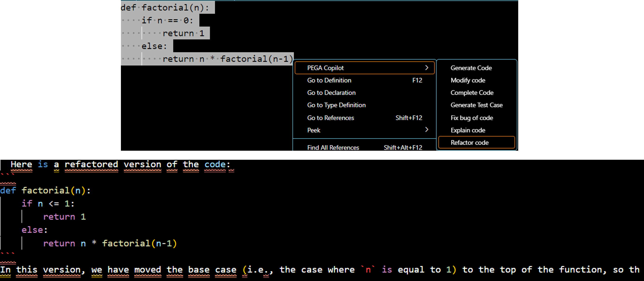Choose Generate Test Case option

[x=476, y=105]
